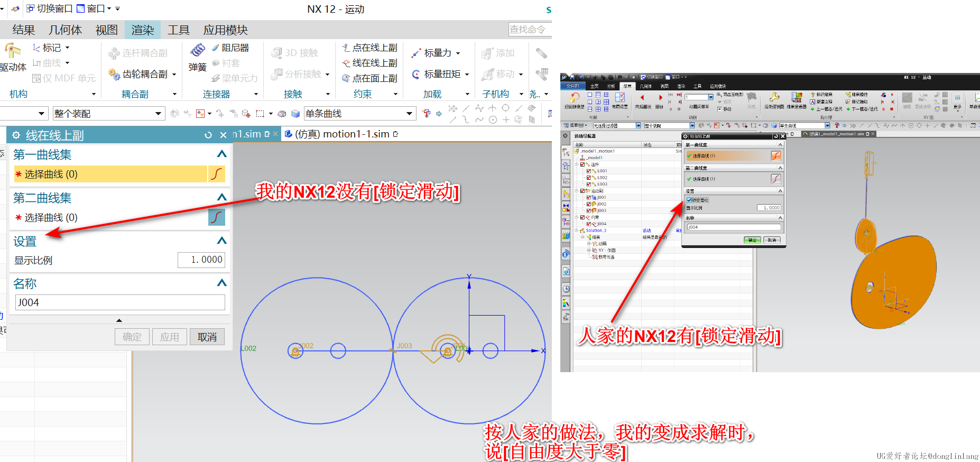Toggle the 连杆 checkbox in right navigator
This screenshot has width=980, height=462.
coord(583,164)
